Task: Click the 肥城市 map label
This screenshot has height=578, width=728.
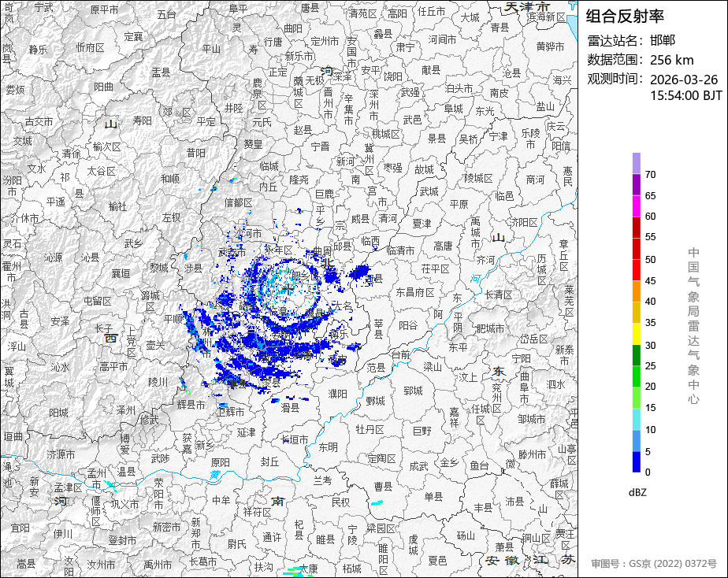Action: [x=490, y=328]
